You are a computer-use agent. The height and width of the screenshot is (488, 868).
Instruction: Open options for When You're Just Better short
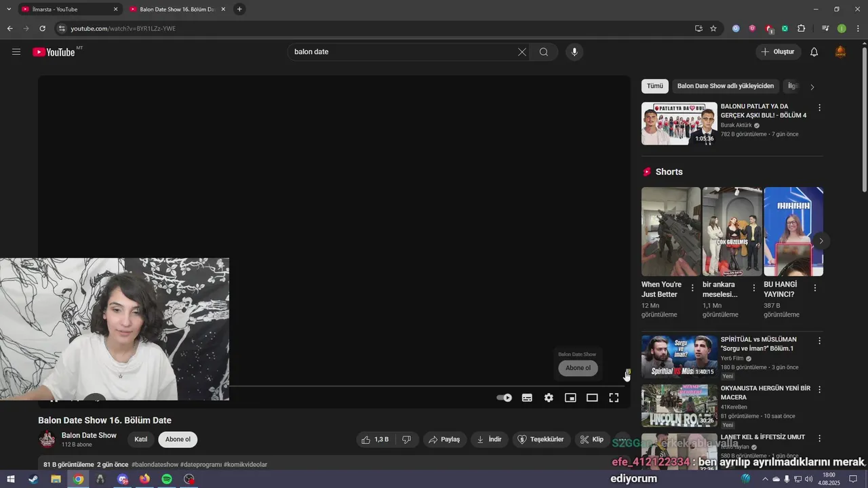pos(692,288)
